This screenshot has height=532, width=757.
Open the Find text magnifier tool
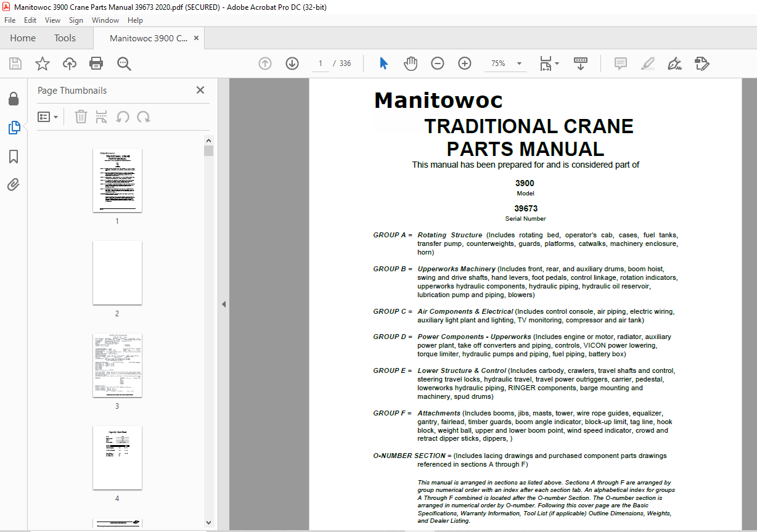[x=124, y=63]
